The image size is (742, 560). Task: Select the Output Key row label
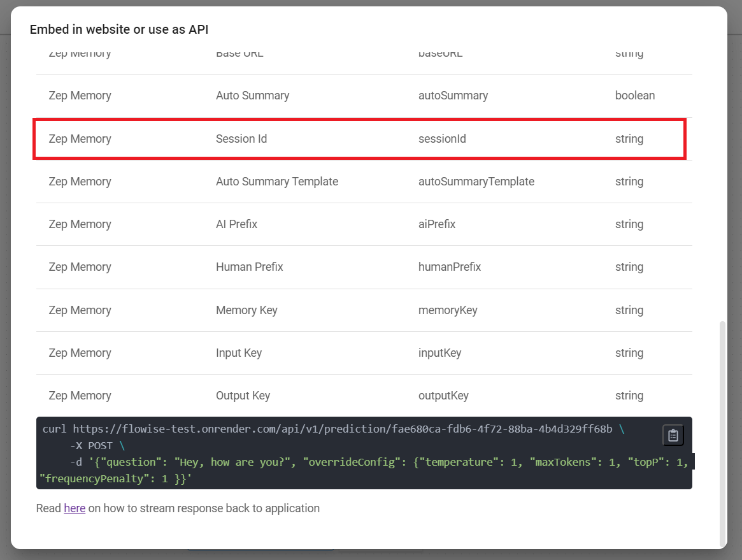(x=243, y=396)
